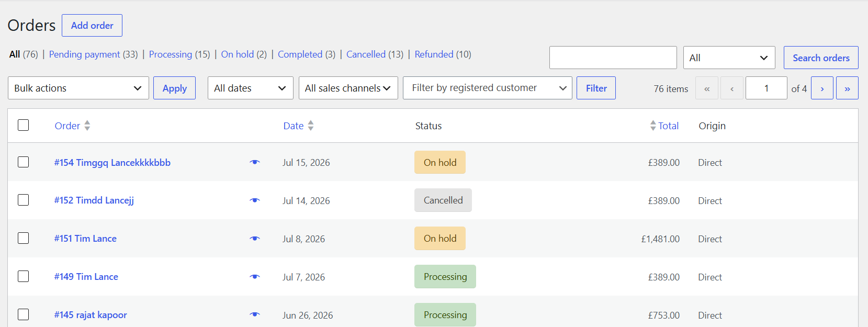Open order #149 Tim Lance
Viewport: 868px width, 327px height.
click(86, 277)
